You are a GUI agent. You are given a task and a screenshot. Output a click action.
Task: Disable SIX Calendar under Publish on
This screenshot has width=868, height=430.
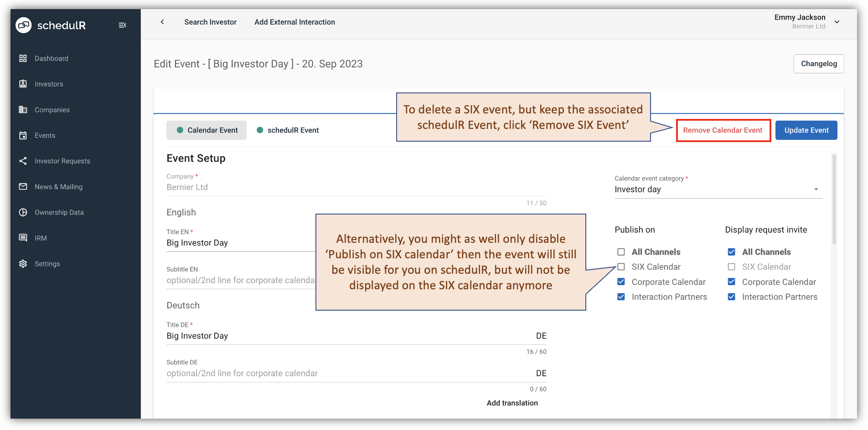pyautogui.click(x=620, y=266)
